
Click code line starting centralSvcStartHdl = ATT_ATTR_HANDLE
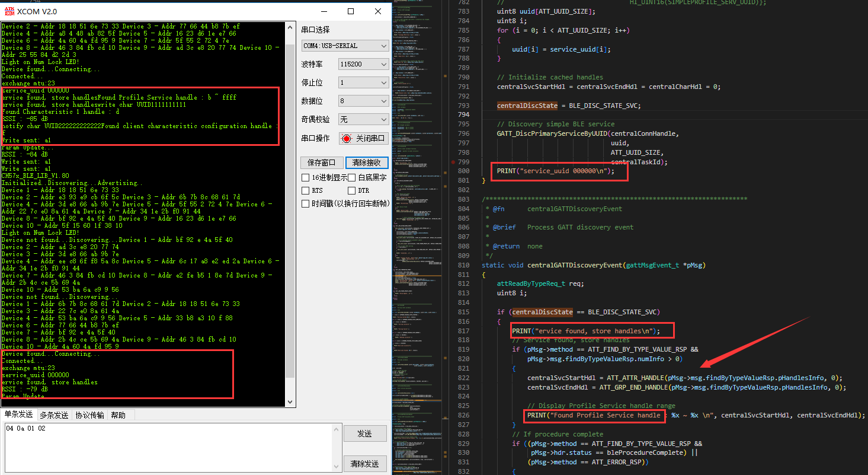685,378
